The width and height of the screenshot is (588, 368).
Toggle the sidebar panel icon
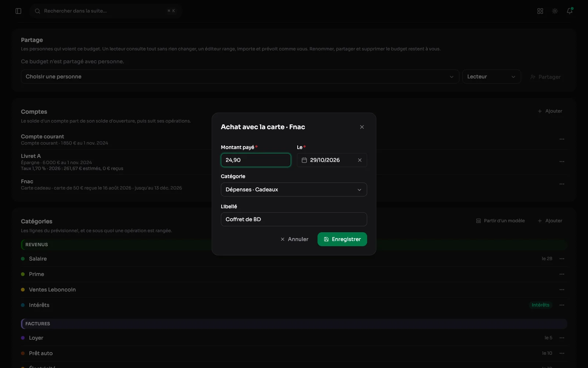point(18,11)
